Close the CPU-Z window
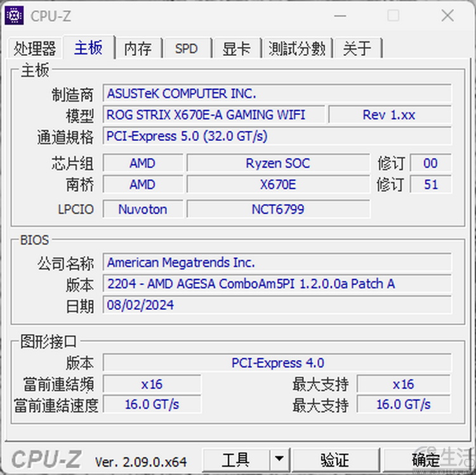 point(447,15)
